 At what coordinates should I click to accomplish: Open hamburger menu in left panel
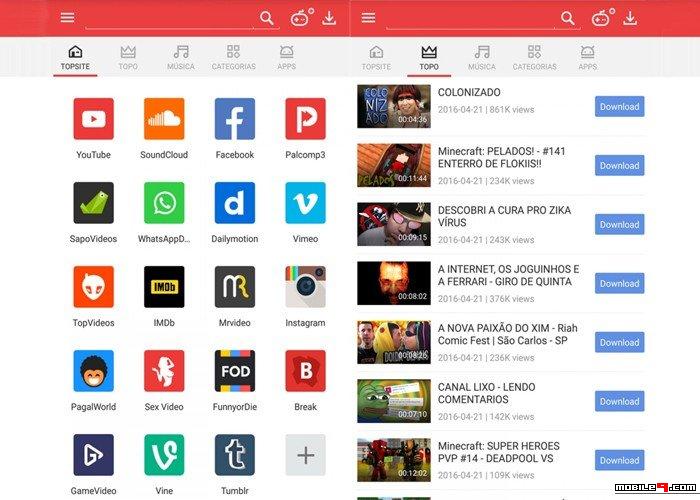[67, 18]
